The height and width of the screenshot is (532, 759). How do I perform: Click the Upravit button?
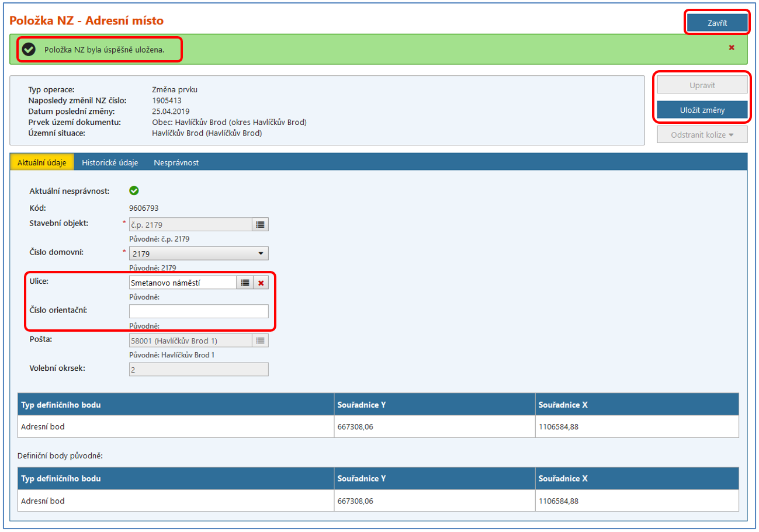[702, 85]
